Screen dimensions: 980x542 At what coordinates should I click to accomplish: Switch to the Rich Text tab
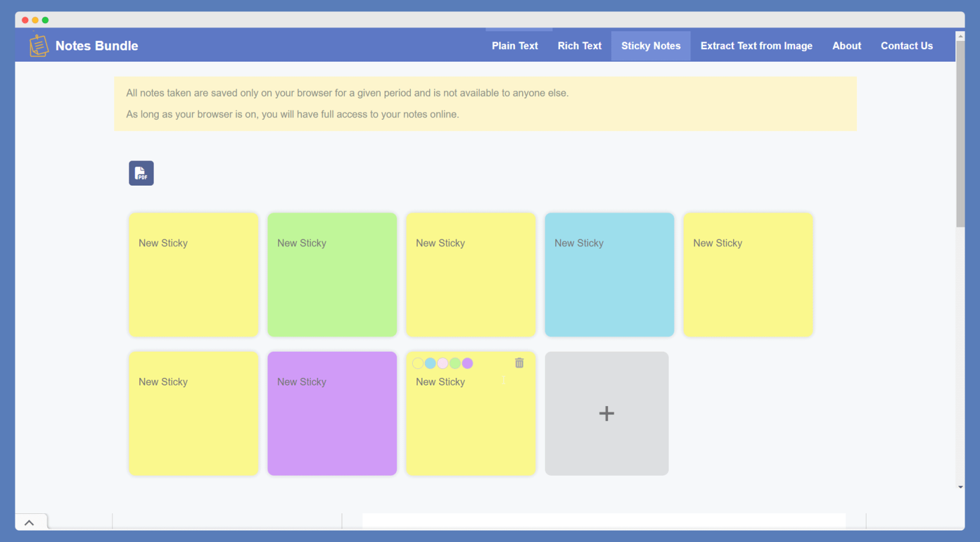[579, 45]
